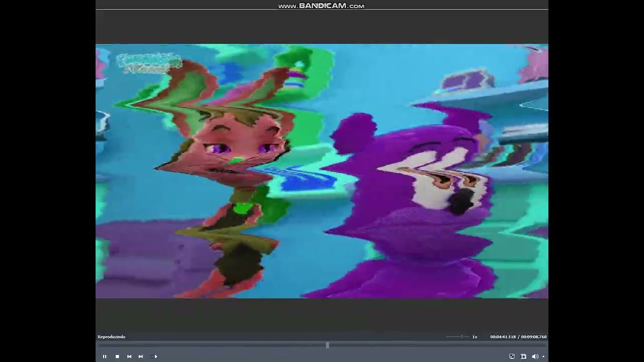This screenshot has height=362, width=644.
Task: Click the 1x playback speed label
Action: tap(474, 337)
